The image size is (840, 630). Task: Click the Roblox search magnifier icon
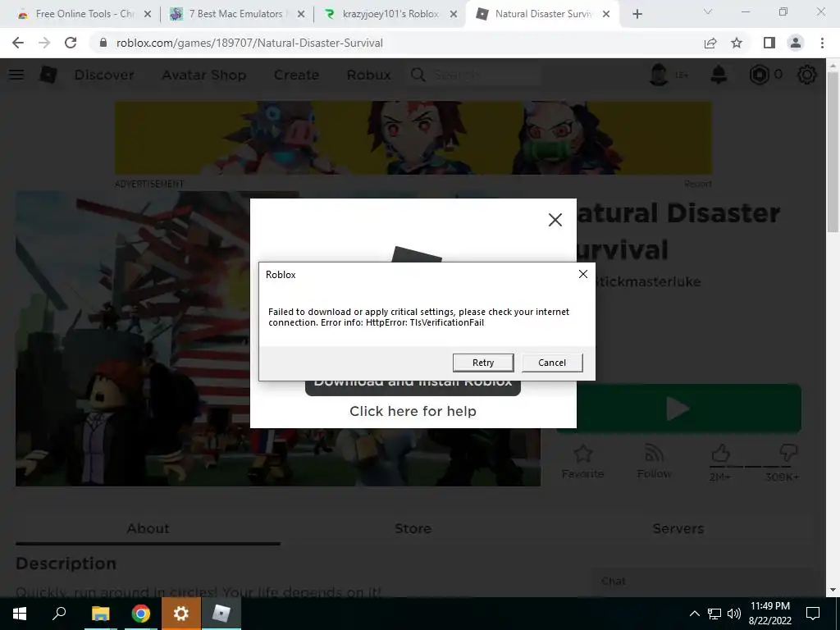pyautogui.click(x=418, y=75)
